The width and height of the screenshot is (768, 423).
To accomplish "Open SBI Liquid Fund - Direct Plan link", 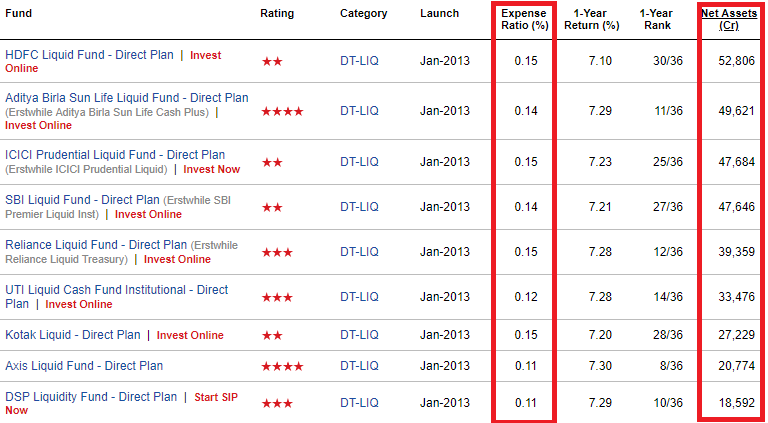I will point(82,200).
